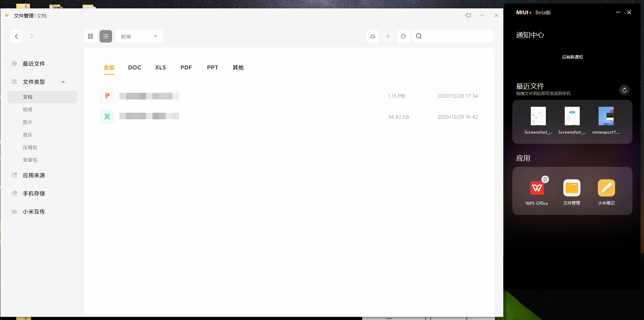Open the mmexport1 image thumbnail
644x320 pixels.
(606, 116)
